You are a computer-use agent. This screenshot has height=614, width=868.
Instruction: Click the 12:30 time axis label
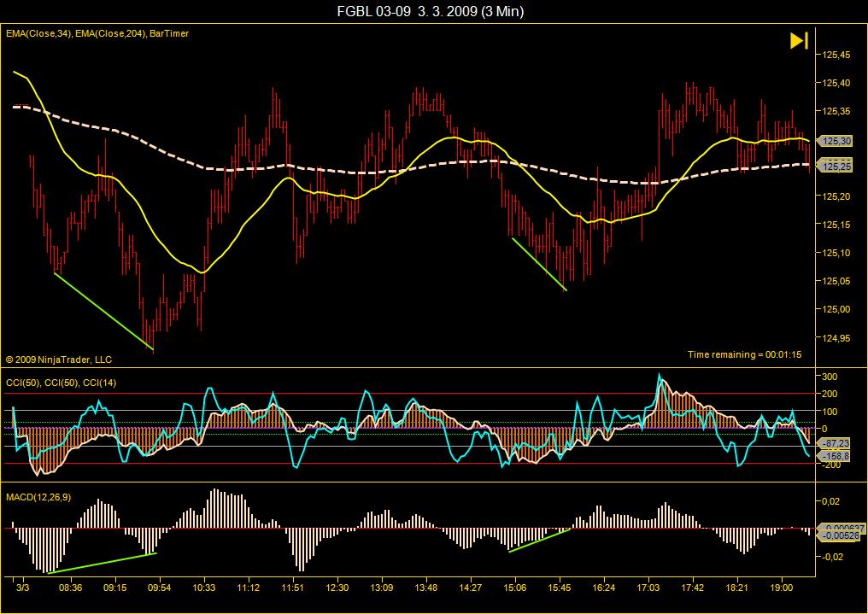pos(337,588)
